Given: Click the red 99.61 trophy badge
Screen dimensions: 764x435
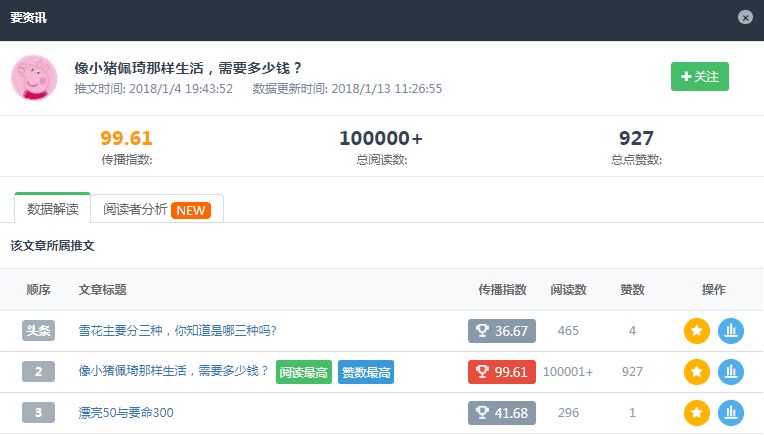Looking at the screenshot, I should pos(502,372).
